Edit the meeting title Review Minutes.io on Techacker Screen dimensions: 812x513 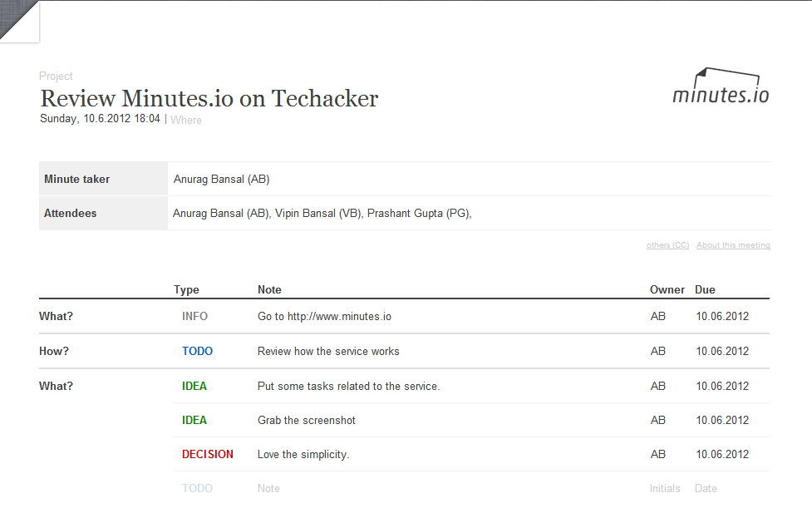(x=209, y=98)
